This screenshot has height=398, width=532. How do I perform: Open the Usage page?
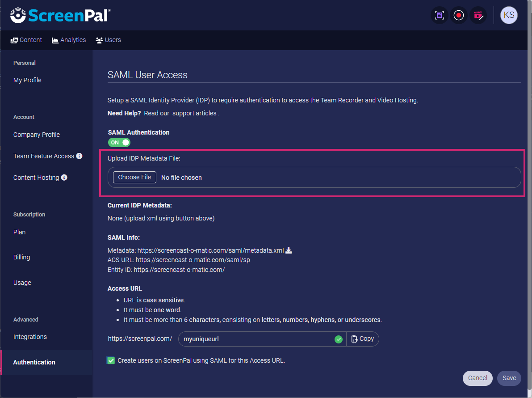(x=22, y=283)
